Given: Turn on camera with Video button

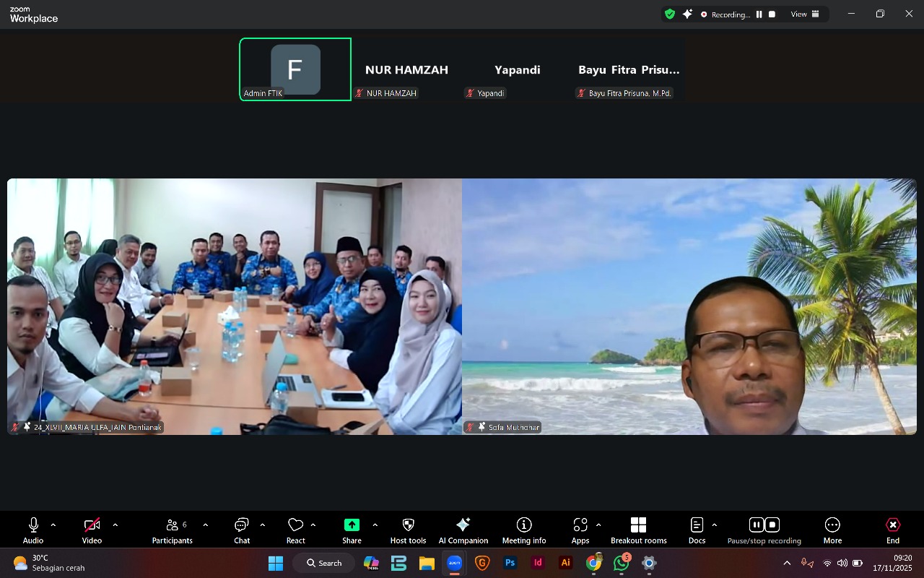Looking at the screenshot, I should (x=92, y=530).
